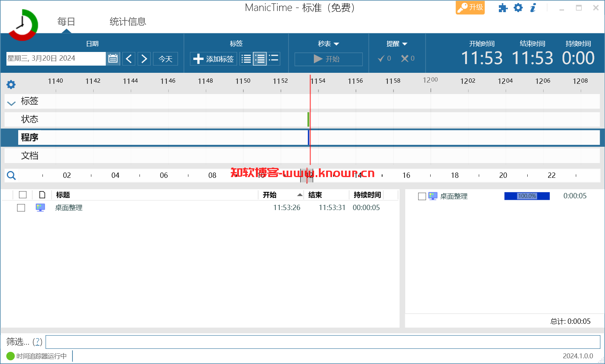Image resolution: width=605 pixels, height=364 pixels.
Task: Select the middle tag list view icon
Action: coord(260,59)
